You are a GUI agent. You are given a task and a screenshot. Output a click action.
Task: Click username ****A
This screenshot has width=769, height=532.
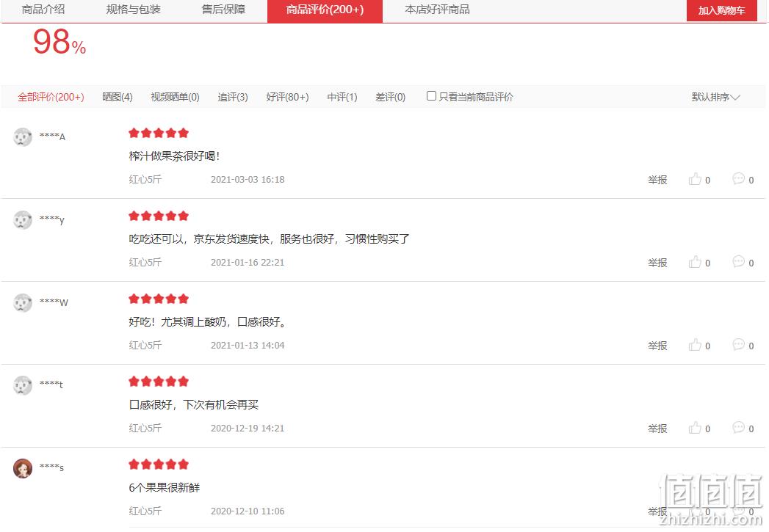click(x=52, y=136)
